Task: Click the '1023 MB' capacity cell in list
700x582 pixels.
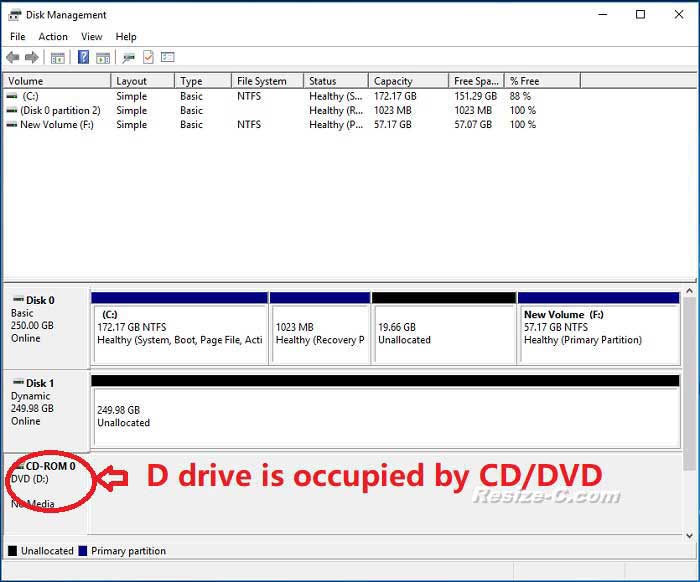Action: [392, 110]
